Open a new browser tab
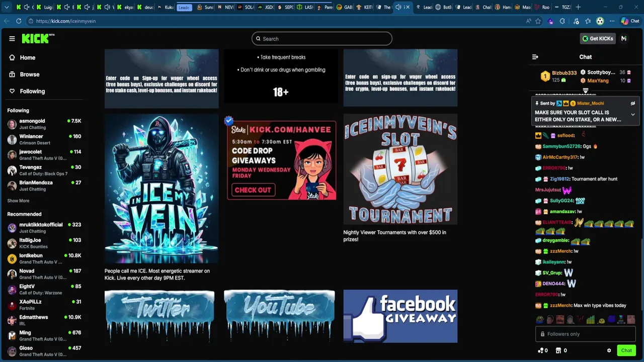644x362 pixels. 578,7
